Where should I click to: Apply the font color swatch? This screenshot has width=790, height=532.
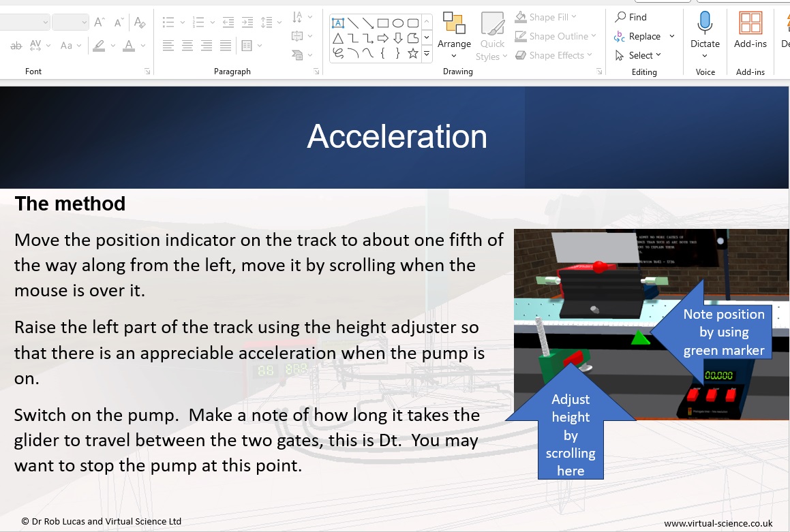(x=129, y=46)
